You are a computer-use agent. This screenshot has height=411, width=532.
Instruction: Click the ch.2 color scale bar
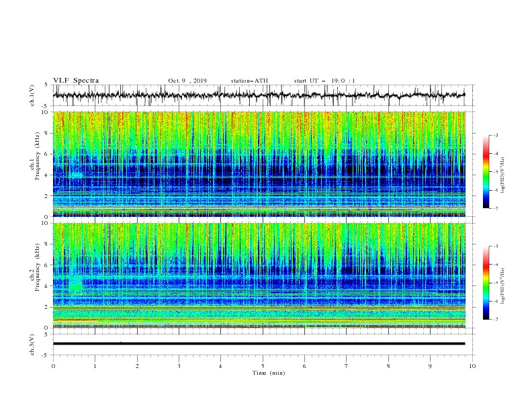coord(486,283)
